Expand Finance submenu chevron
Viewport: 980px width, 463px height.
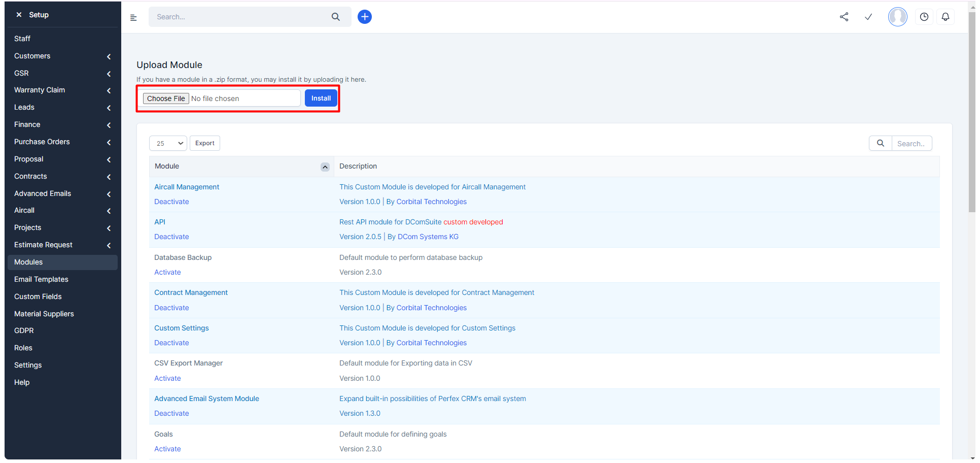tap(109, 125)
